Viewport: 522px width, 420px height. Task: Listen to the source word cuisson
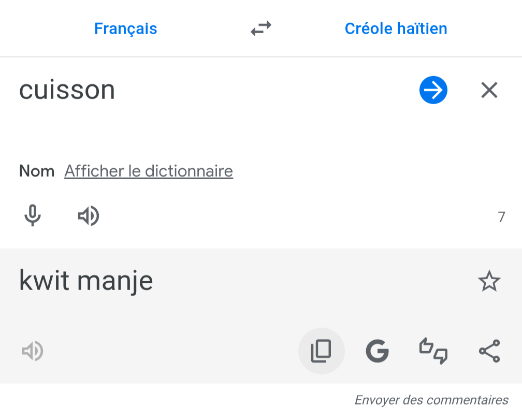click(88, 216)
